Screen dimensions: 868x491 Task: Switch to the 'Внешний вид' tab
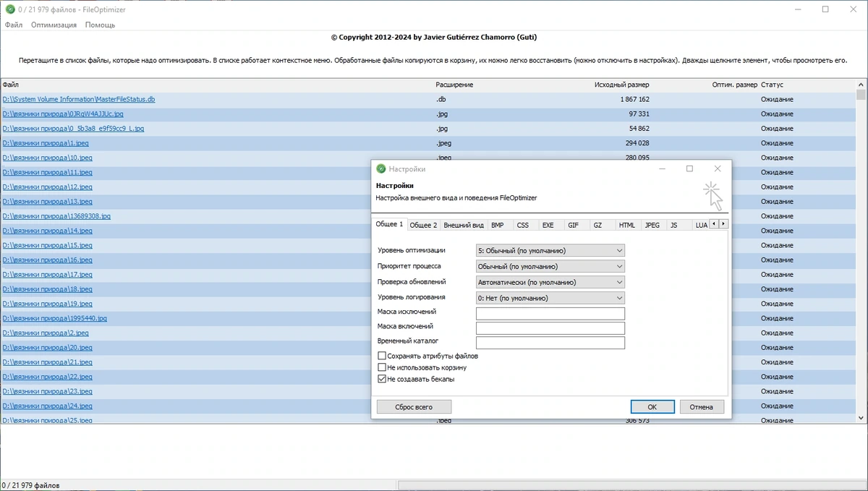(x=464, y=226)
